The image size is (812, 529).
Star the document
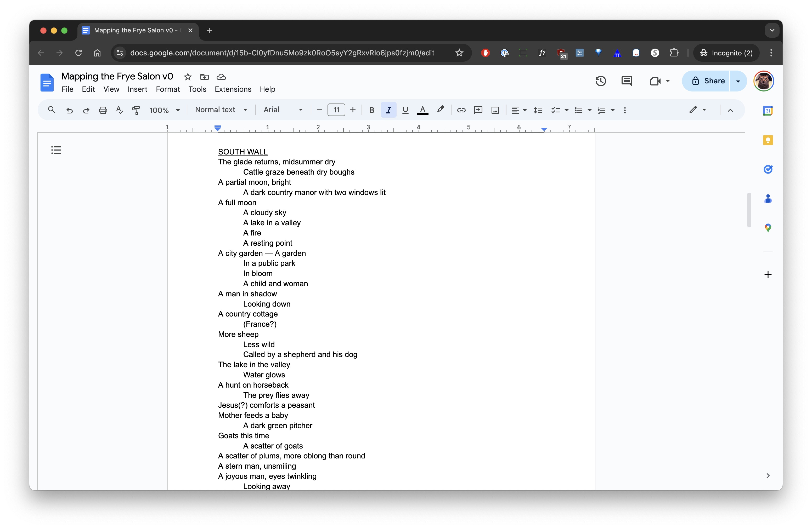[188, 77]
